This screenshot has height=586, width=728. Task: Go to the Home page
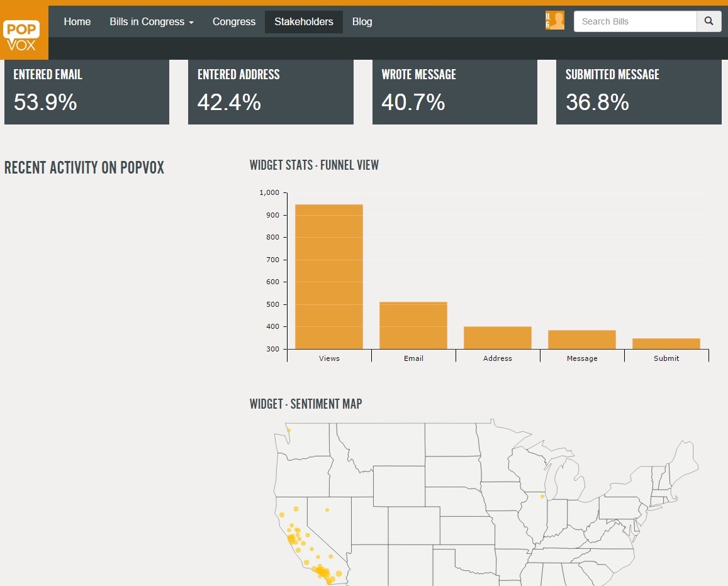(x=77, y=22)
